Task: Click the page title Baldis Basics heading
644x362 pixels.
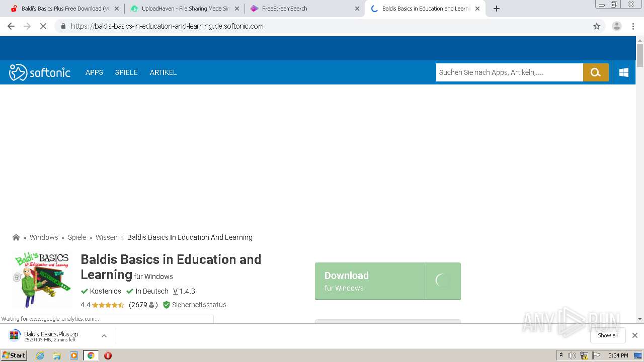Action: (x=171, y=267)
